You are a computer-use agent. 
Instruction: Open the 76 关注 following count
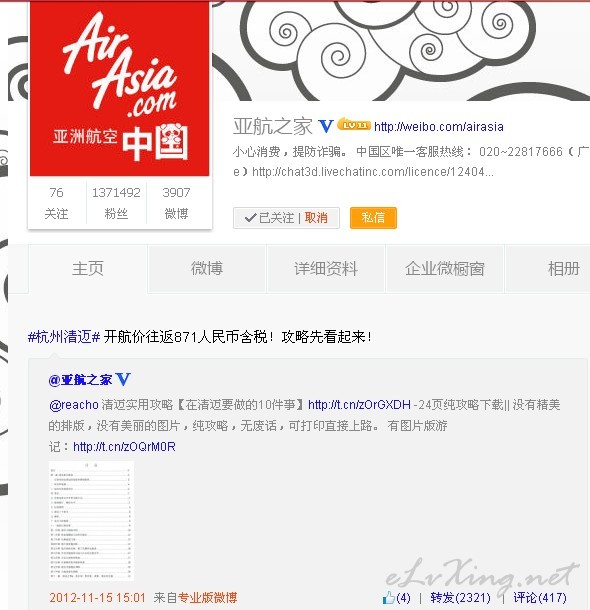coord(56,203)
